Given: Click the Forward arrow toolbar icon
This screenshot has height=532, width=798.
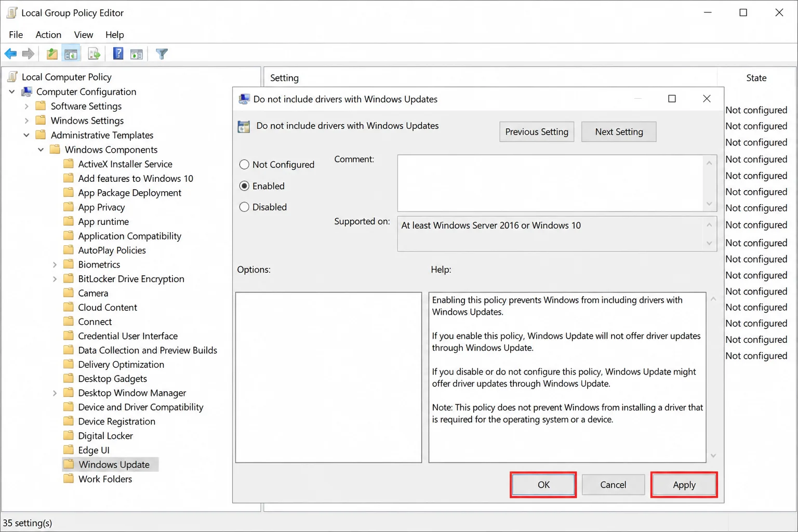Looking at the screenshot, I should pyautogui.click(x=28, y=54).
